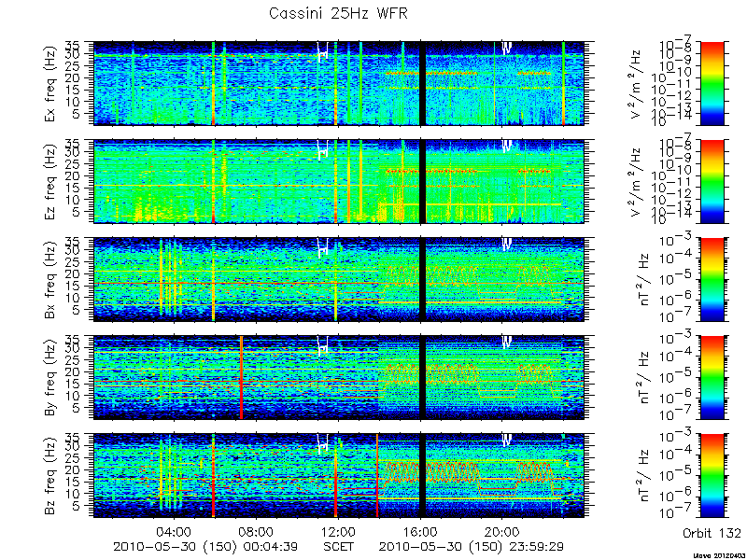Click the 16:00 time axis label
The width and height of the screenshot is (747, 560).
(421, 532)
